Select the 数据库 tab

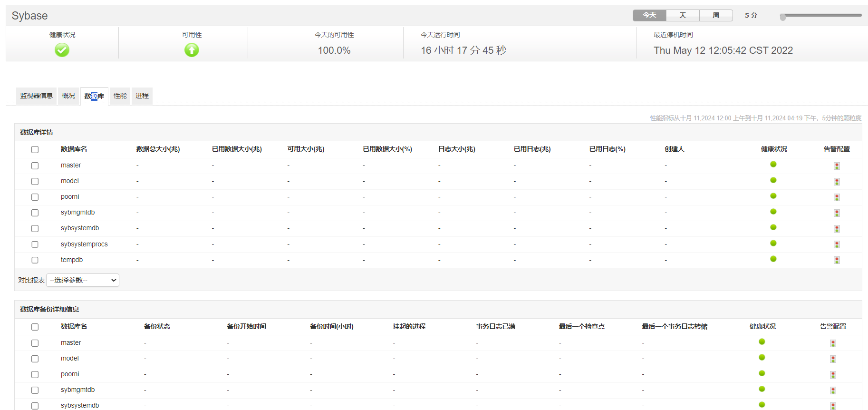pos(94,96)
